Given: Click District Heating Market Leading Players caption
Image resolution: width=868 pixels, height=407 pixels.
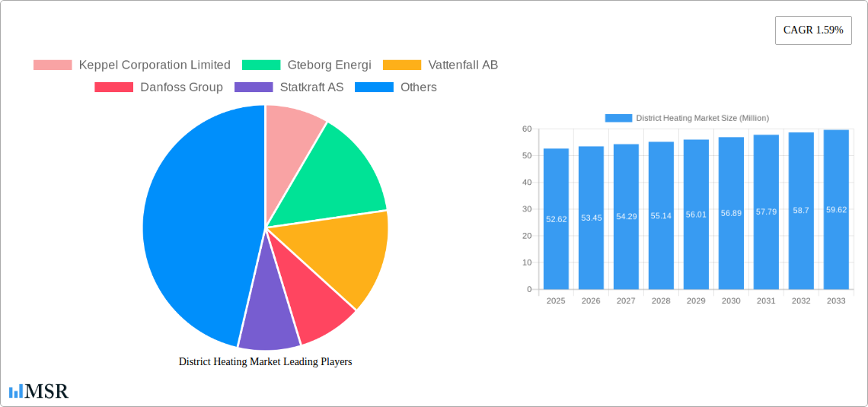Looking at the screenshot, I should coord(266,361).
